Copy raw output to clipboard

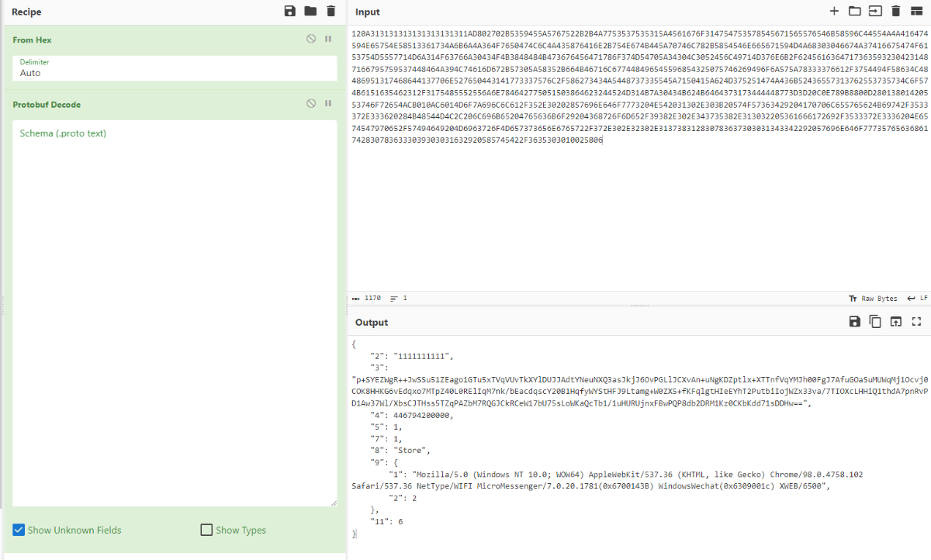coord(875,322)
